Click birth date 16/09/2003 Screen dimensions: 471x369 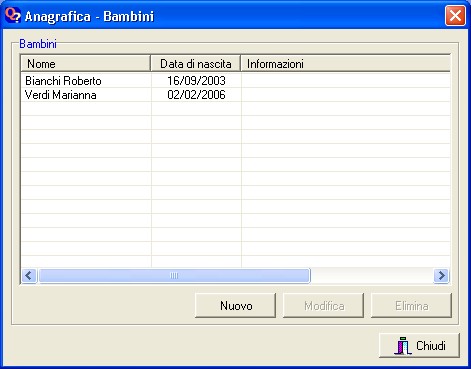[x=196, y=81]
